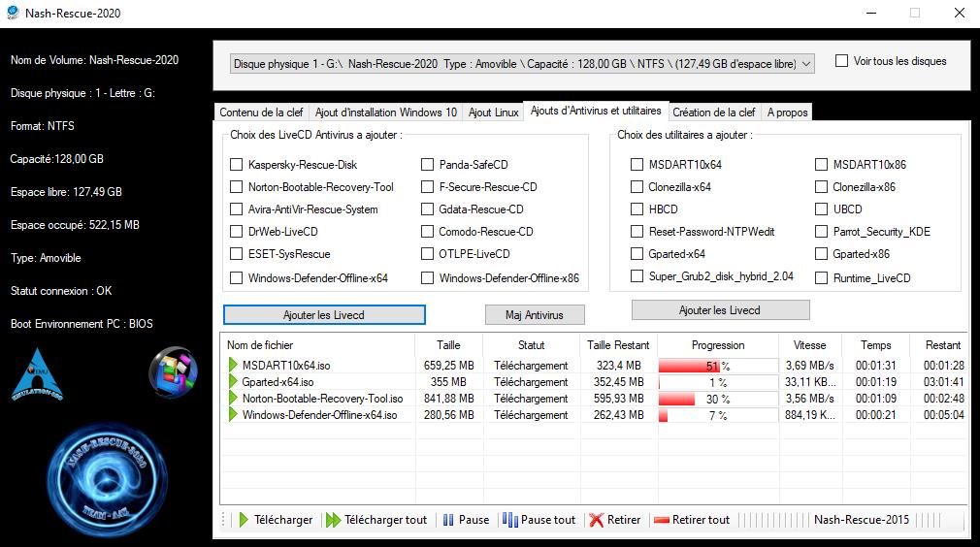Screen dimensions: 980x547
Task: Check Reset-Password-NTPWedit
Action: [x=637, y=231]
